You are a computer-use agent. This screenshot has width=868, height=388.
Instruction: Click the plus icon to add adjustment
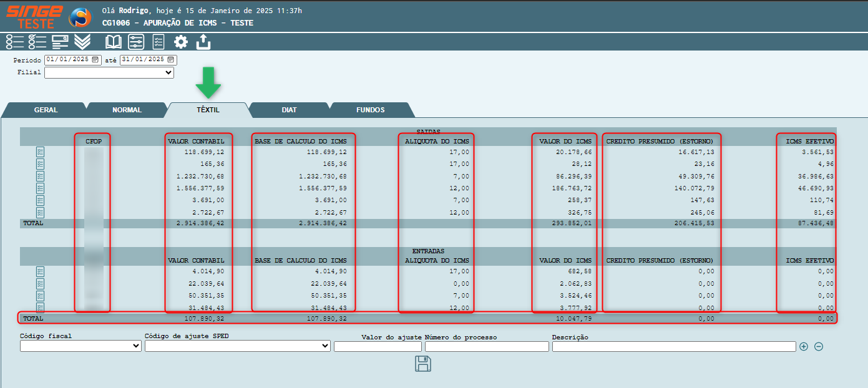[804, 347]
